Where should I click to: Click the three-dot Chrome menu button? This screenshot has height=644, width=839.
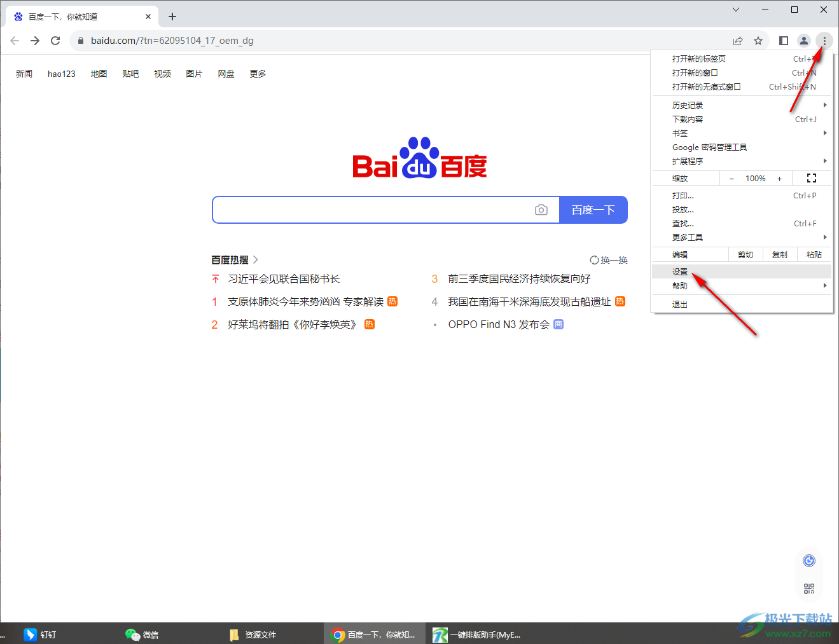pyautogui.click(x=824, y=41)
